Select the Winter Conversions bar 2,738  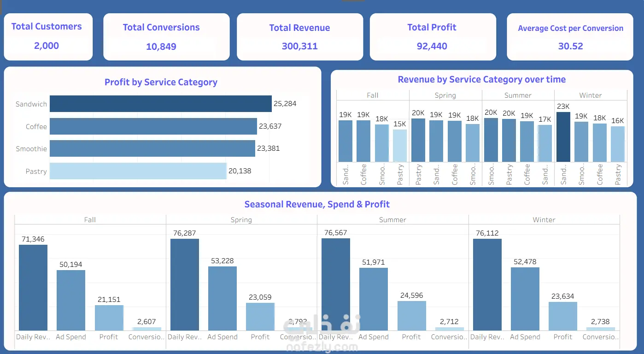601,329
